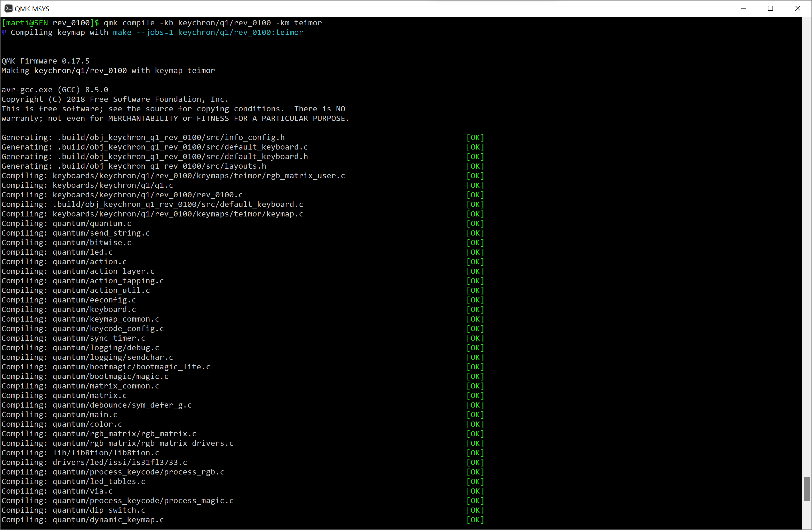Click the "QMK MSYS" window title text
Viewport: 812px width, 530px height.
click(32, 9)
